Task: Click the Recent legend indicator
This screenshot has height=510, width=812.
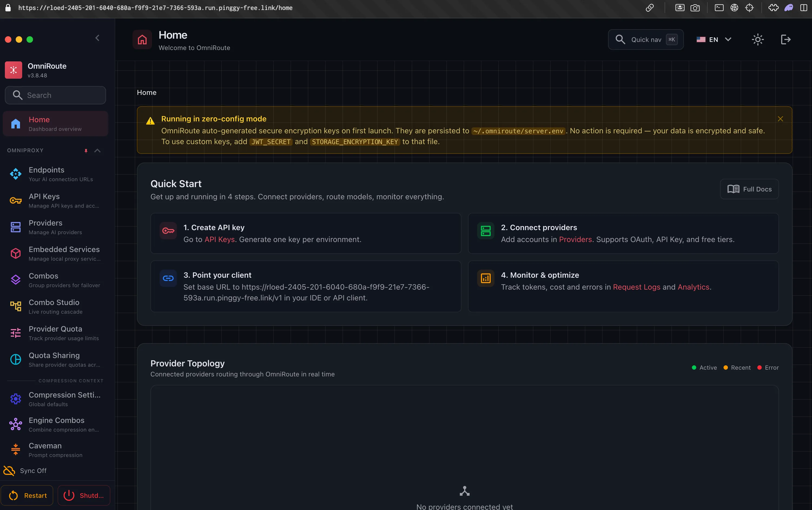Action: click(737, 367)
